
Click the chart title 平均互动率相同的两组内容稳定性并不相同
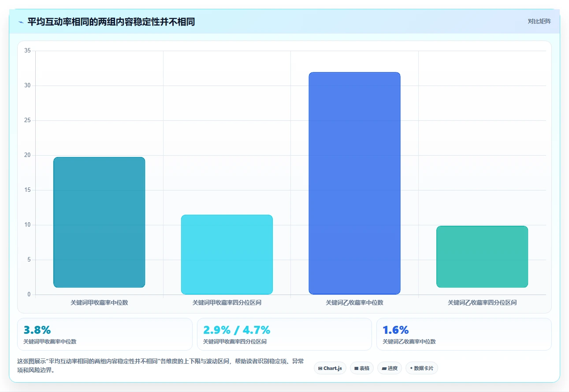[111, 22]
